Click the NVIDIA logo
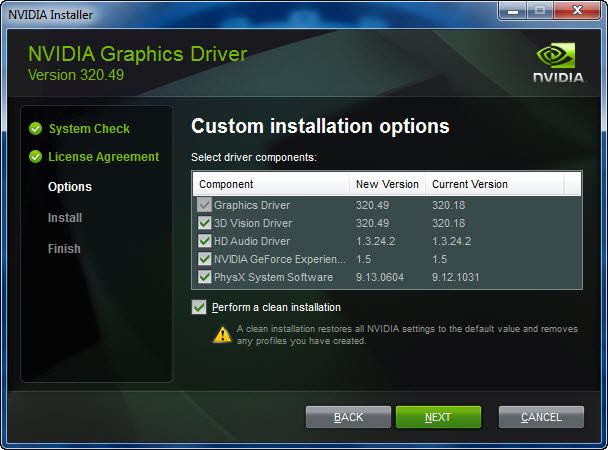This screenshot has height=450, width=608. [x=558, y=62]
